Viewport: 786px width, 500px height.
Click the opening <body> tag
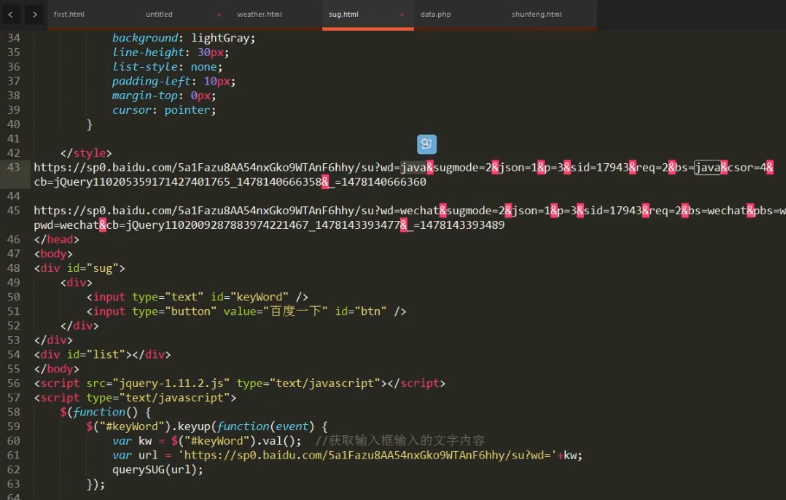tap(53, 254)
